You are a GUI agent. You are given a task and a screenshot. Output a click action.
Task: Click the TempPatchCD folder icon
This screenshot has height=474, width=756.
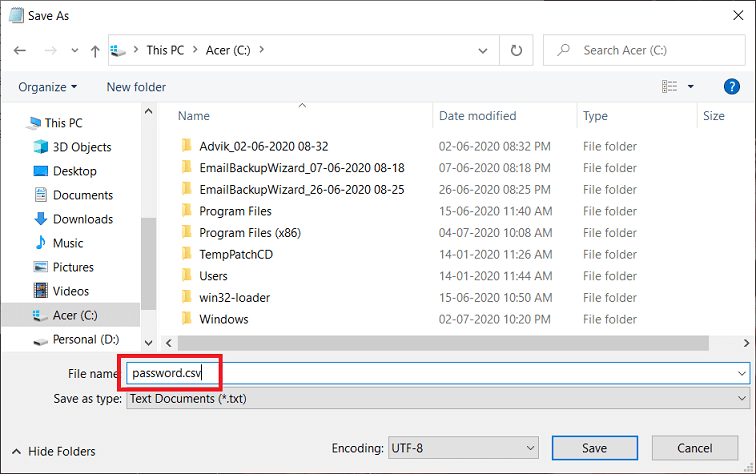pyautogui.click(x=187, y=254)
